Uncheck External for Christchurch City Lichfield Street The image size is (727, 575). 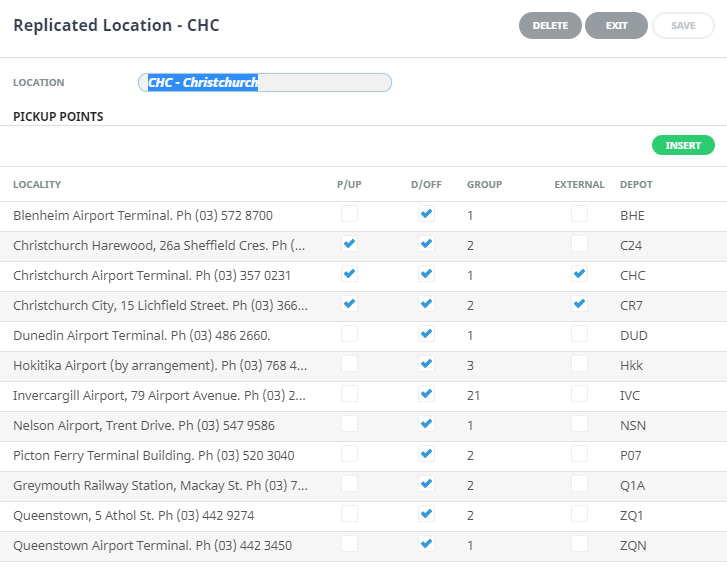579,304
